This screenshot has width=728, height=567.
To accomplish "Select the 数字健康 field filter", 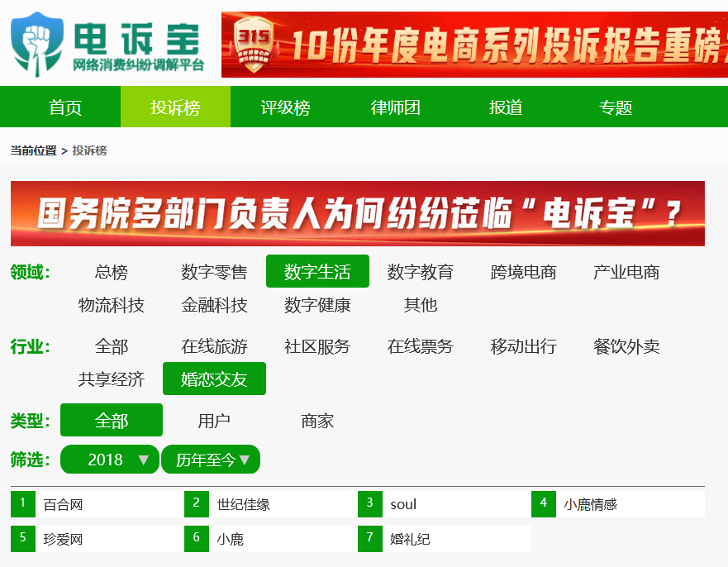I will point(317,305).
